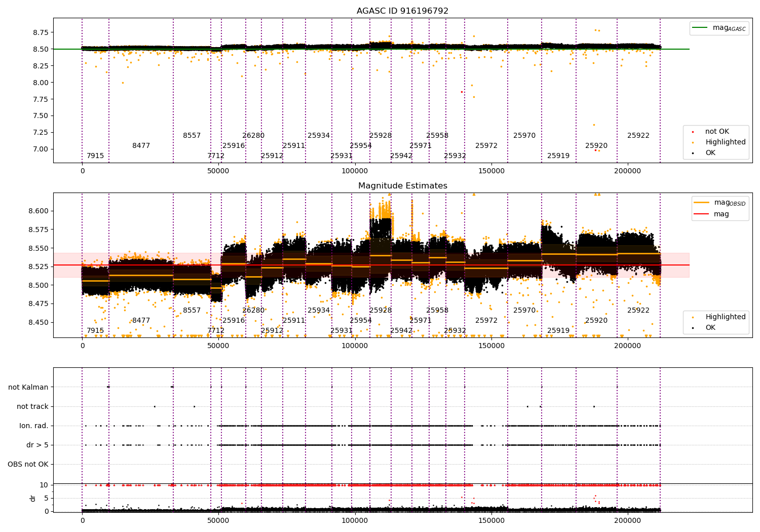Click the 100000 x-axis tick of top plot
760x532 pixels.
(x=355, y=171)
